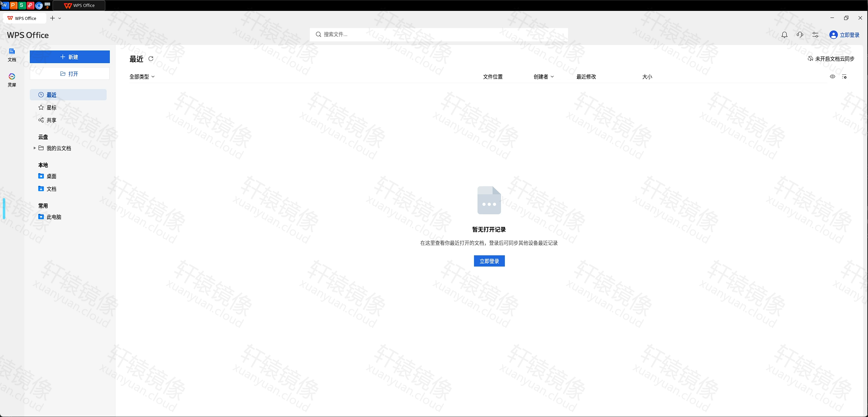Select 共享 in the sidebar
This screenshot has width=868, height=417.
[68, 120]
